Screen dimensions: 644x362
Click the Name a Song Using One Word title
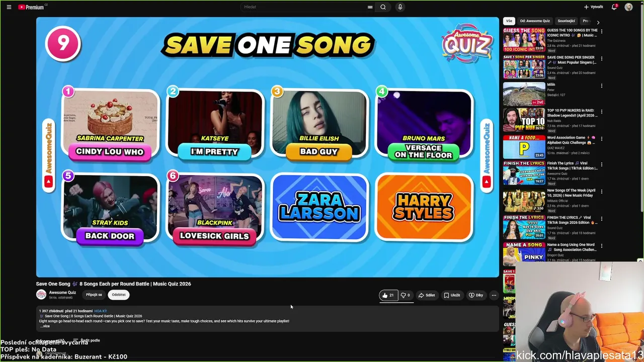click(x=572, y=247)
